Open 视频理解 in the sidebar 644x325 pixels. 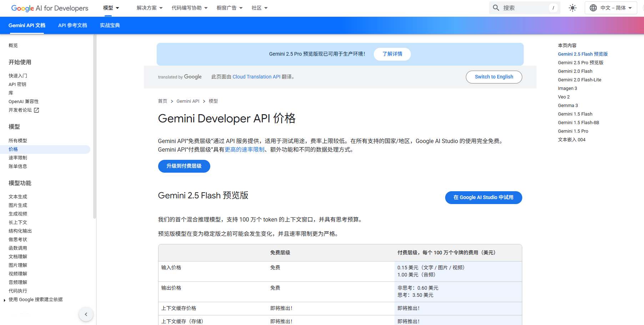click(x=18, y=274)
